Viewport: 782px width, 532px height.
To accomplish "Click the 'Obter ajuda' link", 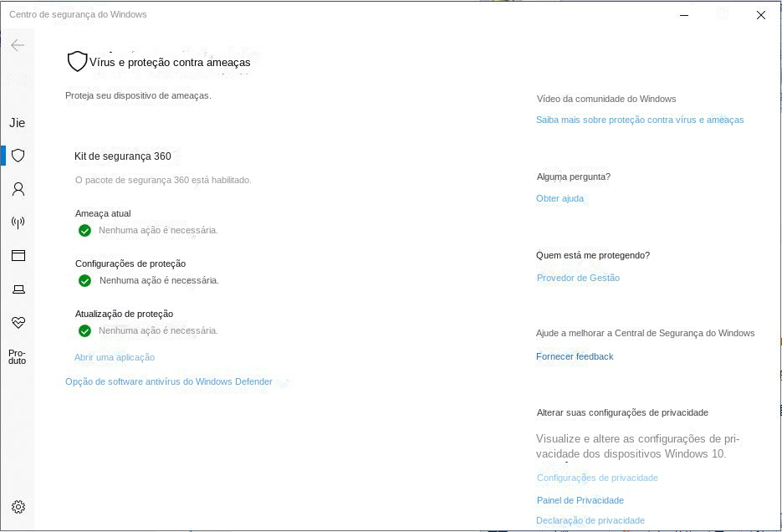I will coord(560,198).
